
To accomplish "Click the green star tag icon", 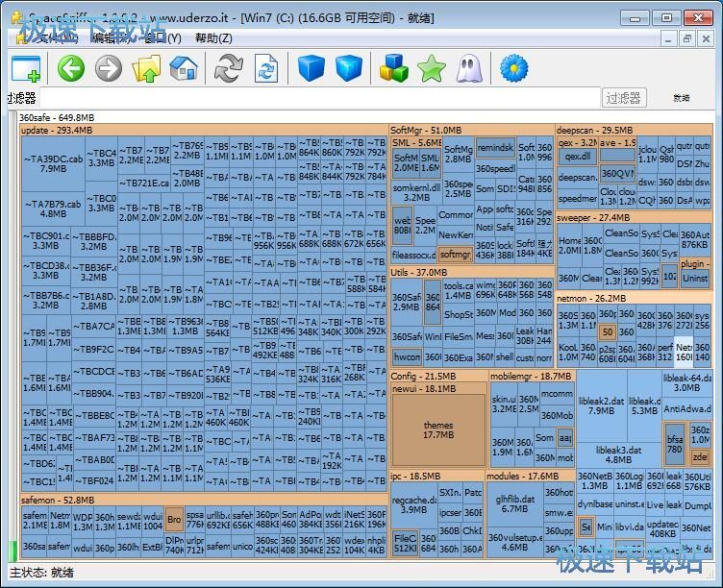I will 431,68.
